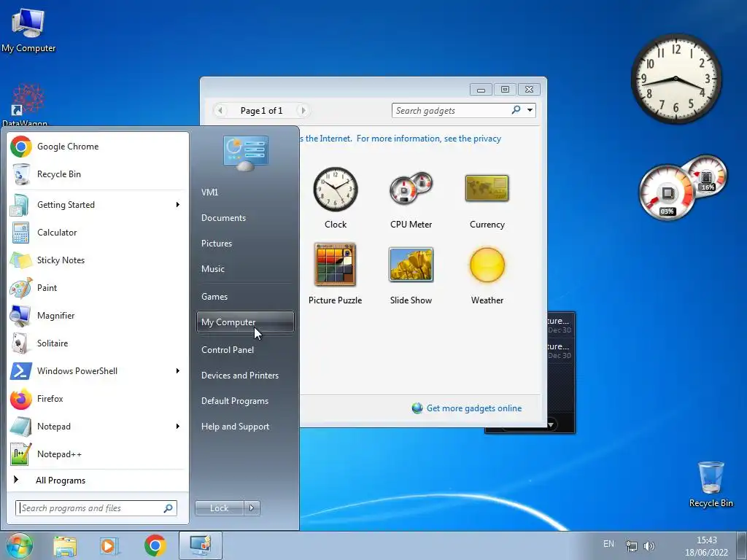The image size is (747, 560).
Task: Open Google Chrome from Start menu list
Action: 98,147
